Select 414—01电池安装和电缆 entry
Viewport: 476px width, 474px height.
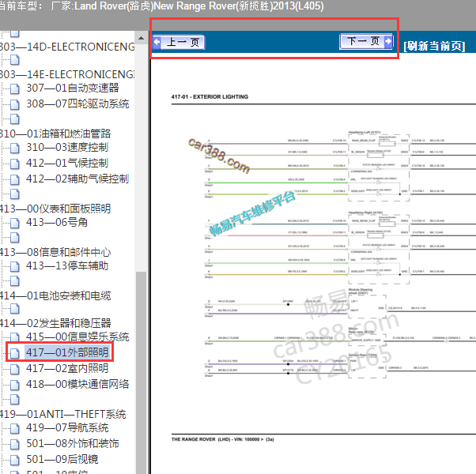55,295
